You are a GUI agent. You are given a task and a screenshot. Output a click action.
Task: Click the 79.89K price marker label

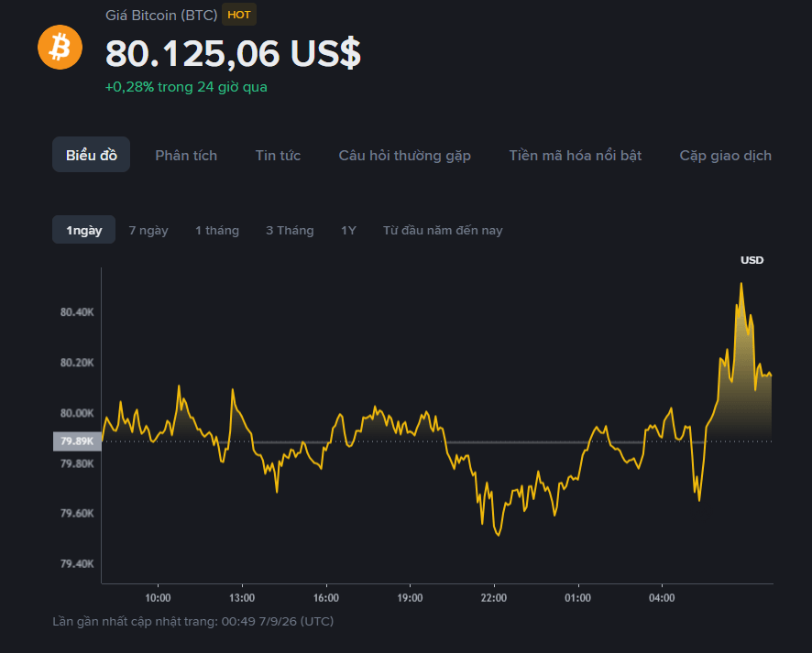click(x=77, y=441)
